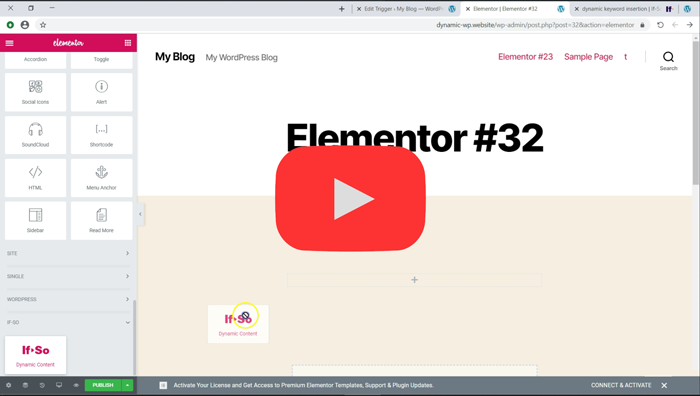The height and width of the screenshot is (396, 700).
Task: Select the HTML widget
Action: click(x=35, y=178)
